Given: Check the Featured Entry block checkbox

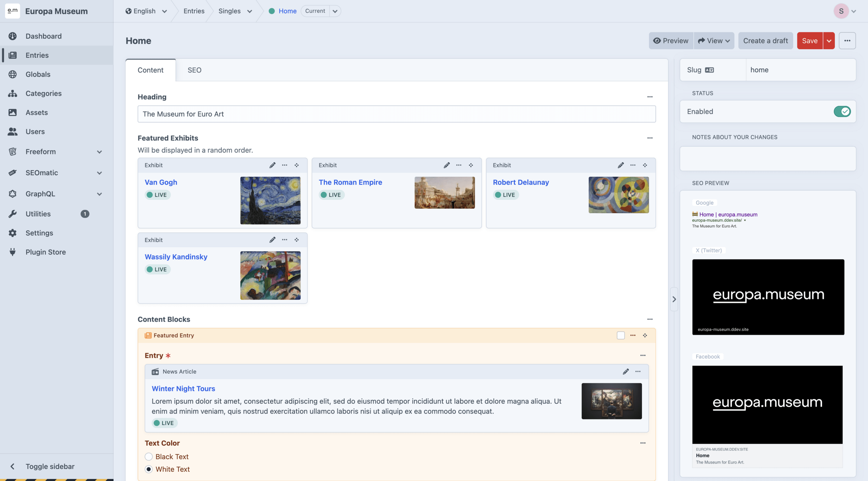Looking at the screenshot, I should click(621, 336).
